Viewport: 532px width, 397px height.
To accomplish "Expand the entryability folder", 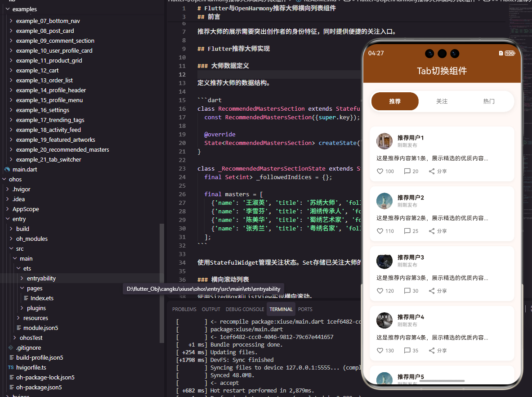I will click(x=22, y=279).
